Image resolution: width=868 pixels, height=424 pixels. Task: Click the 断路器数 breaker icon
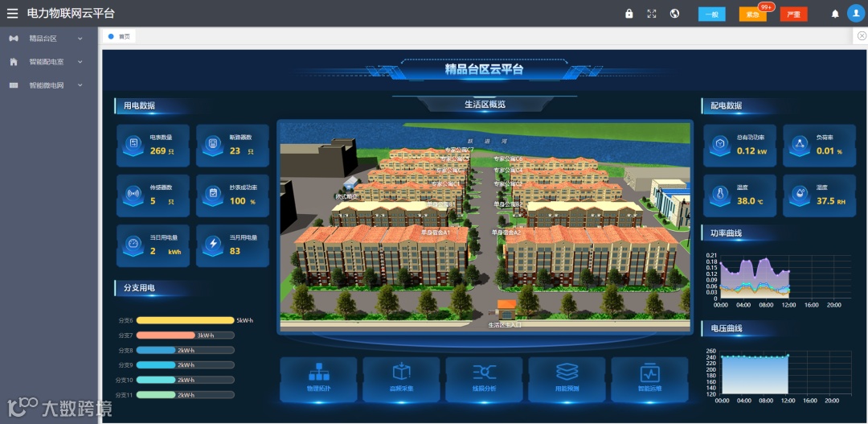pyautogui.click(x=212, y=145)
